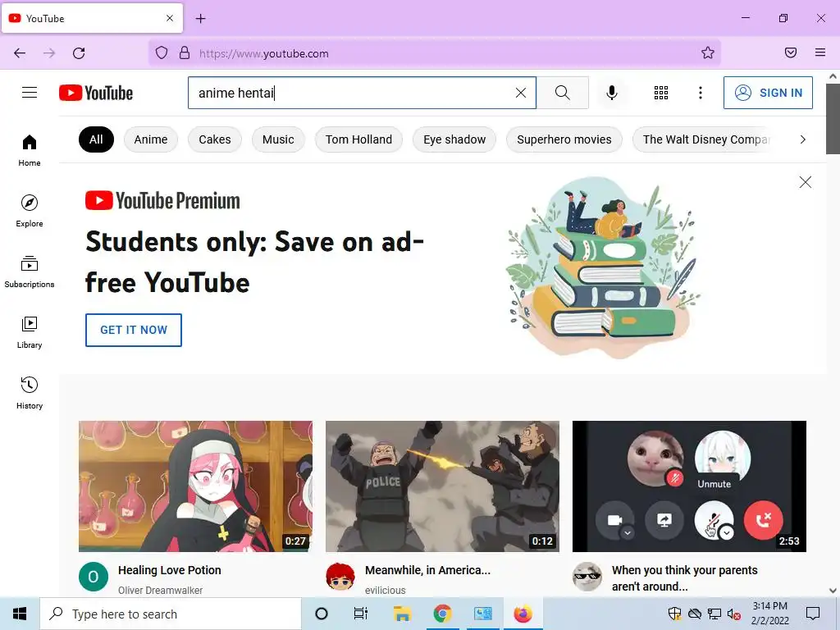Open Task View on taskbar

[x=361, y=614]
